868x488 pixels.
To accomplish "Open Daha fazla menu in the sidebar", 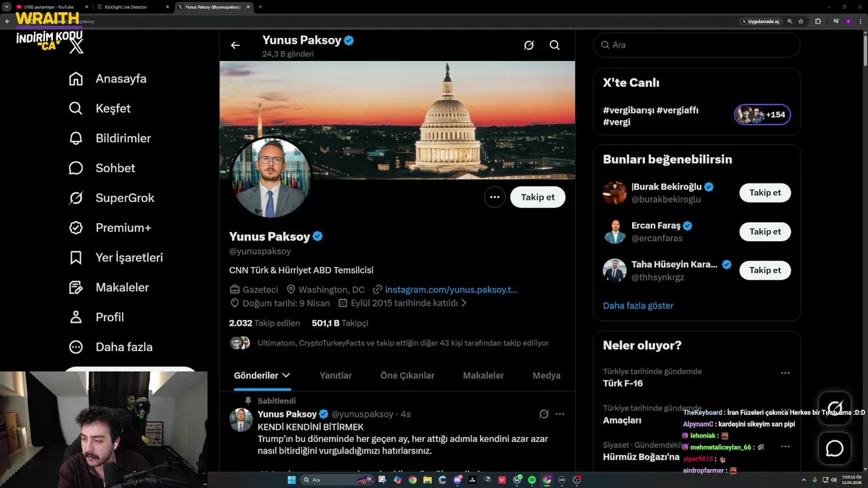I will [111, 347].
